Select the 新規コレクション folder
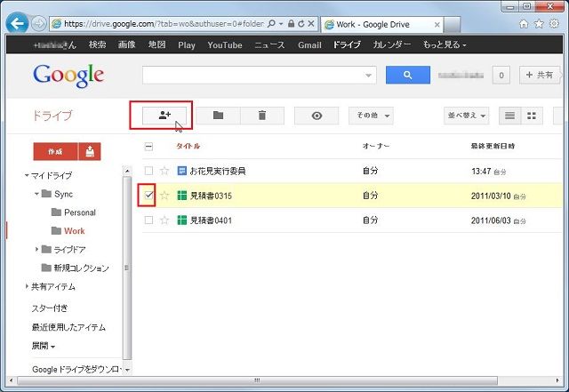 (x=81, y=268)
